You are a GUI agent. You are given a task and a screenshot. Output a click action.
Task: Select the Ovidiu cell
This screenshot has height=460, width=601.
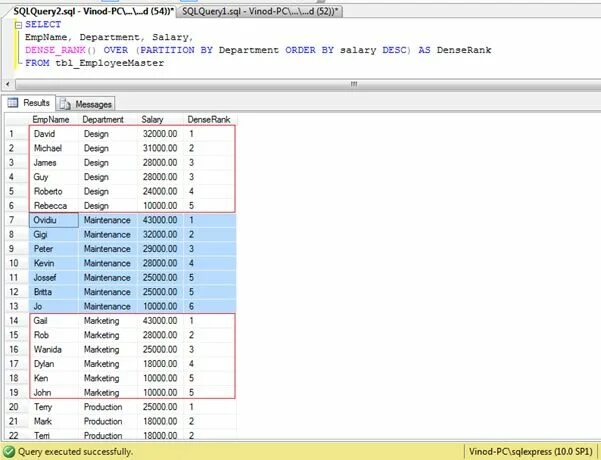[54, 220]
